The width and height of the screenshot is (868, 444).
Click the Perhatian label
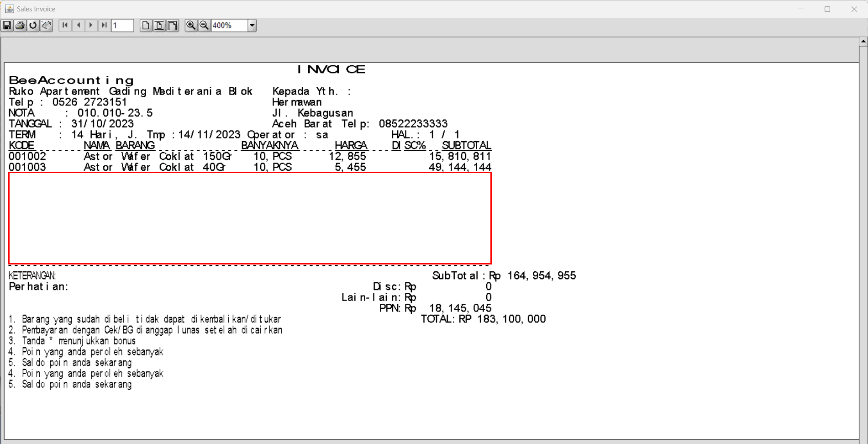[38, 287]
